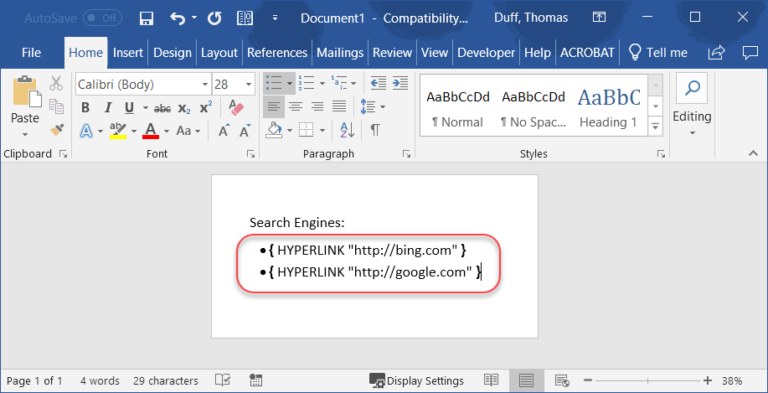Switch to the Mailings tab

340,52
